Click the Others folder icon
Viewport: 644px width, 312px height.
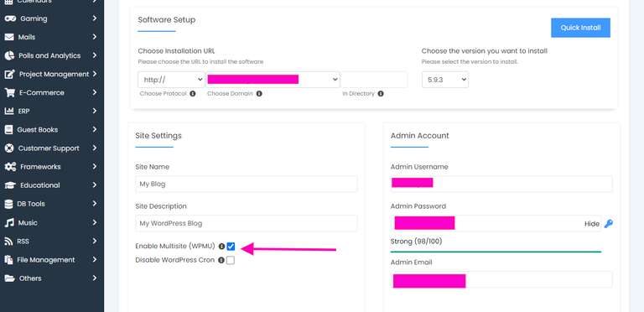[x=9, y=278]
